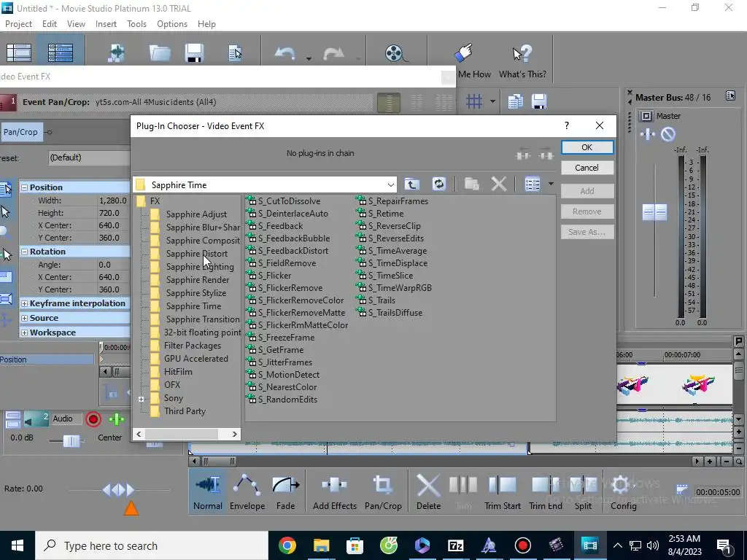Image resolution: width=747 pixels, height=560 pixels.
Task: Expand the Workspace section
Action: (24, 332)
